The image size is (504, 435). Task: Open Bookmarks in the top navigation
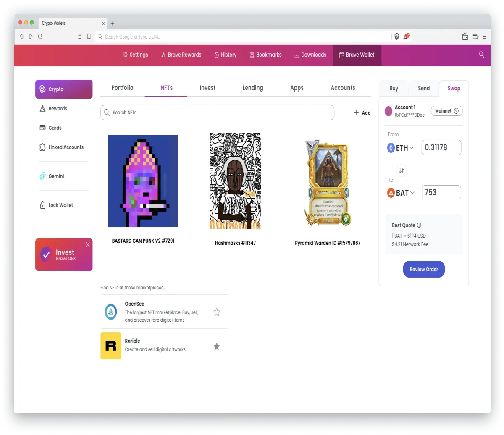(265, 55)
